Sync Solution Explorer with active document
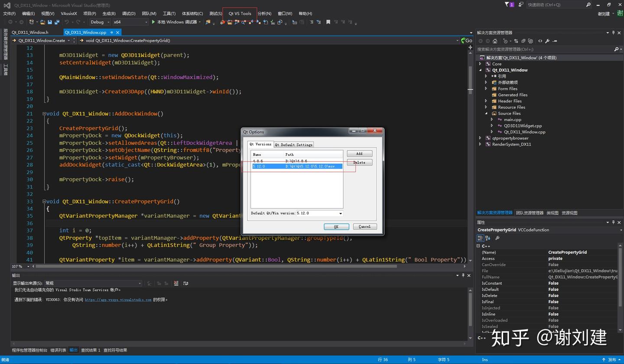The image size is (624, 364). [x=517, y=41]
